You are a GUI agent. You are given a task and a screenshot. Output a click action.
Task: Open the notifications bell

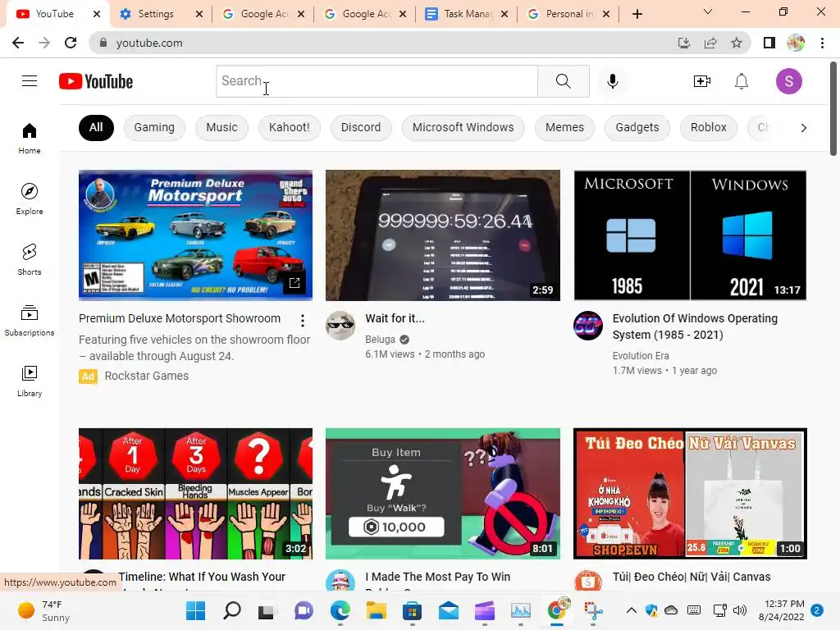pyautogui.click(x=742, y=81)
